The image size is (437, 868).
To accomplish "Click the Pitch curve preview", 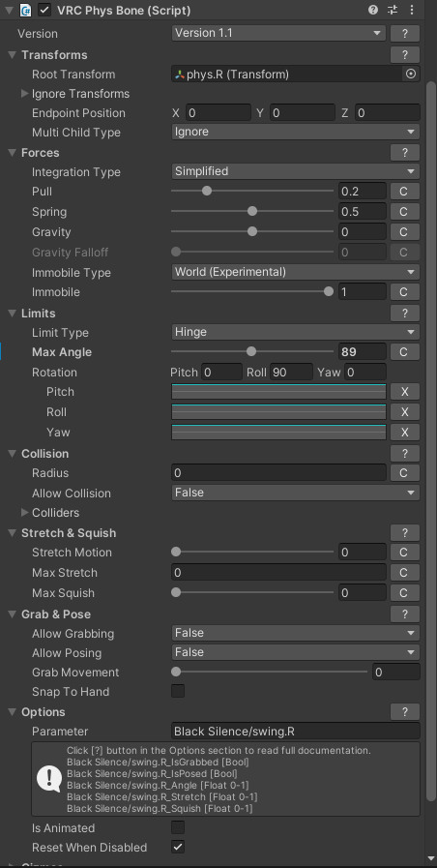I will [278, 391].
